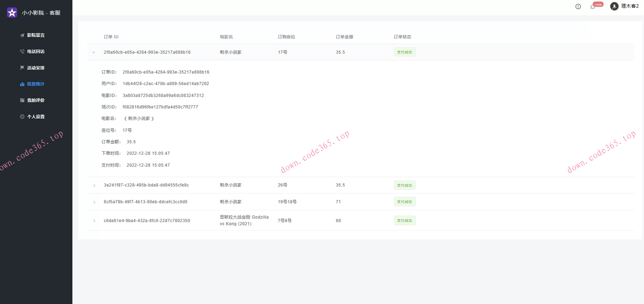Open 个人设置 menu item

point(36,117)
